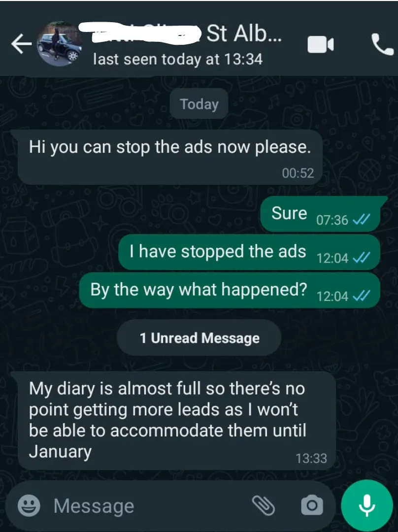This screenshot has height=532, width=398.
Task: Open the camera from the message bar
Action: click(312, 505)
